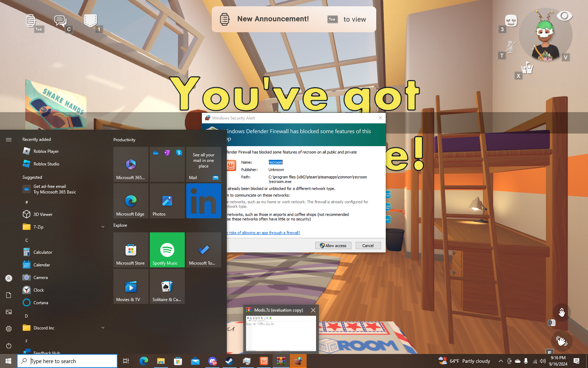
Task: Launch the Spotify Music tile
Action: tap(167, 250)
